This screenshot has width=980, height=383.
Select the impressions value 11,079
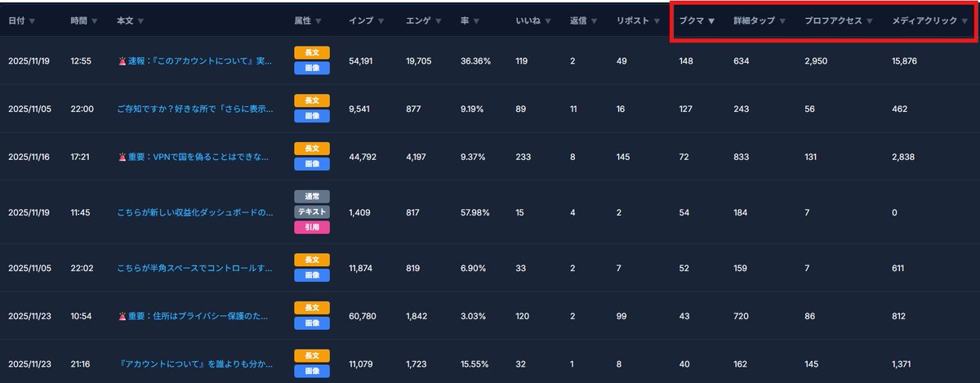click(360, 363)
